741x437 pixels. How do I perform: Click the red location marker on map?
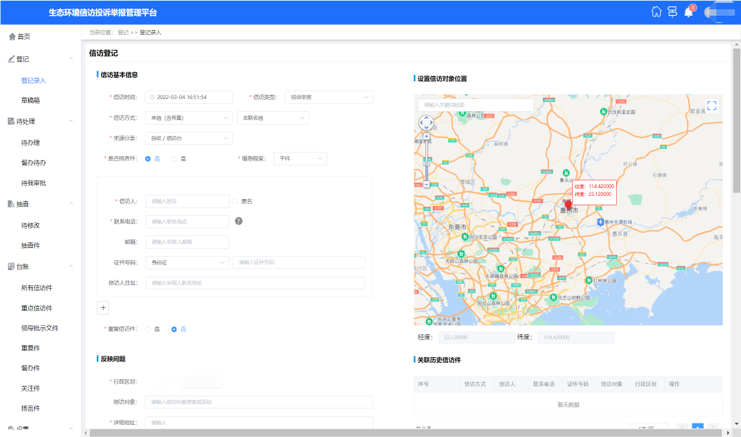(x=568, y=204)
